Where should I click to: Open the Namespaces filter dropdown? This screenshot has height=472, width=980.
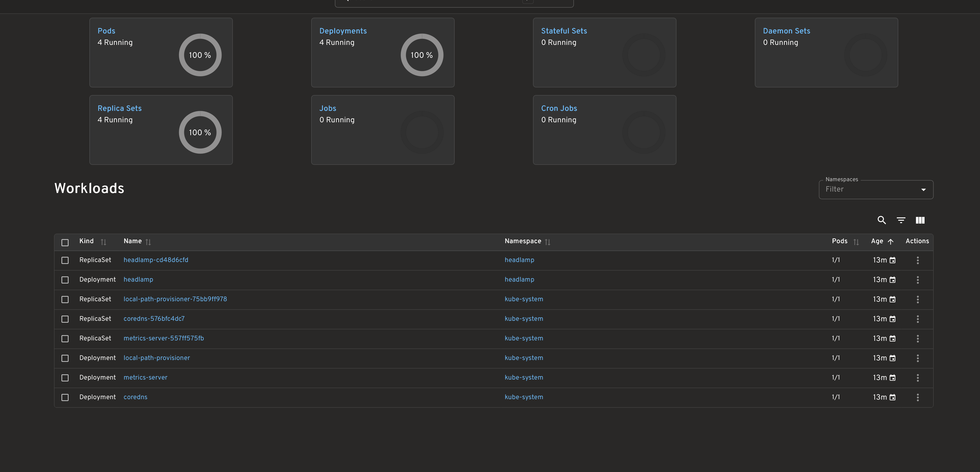[924, 189]
